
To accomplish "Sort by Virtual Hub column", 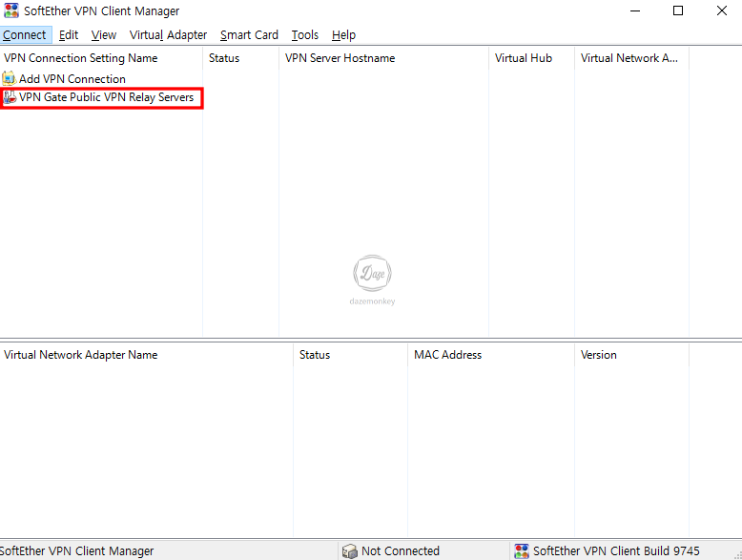I will click(x=532, y=58).
